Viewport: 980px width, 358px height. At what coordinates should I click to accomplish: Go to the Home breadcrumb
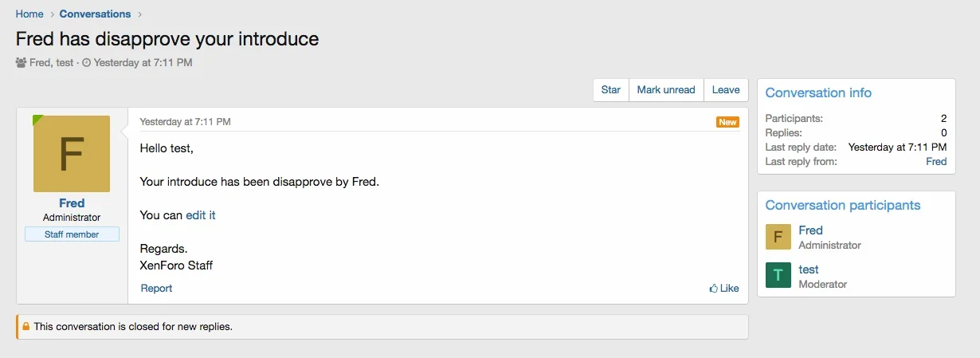(x=29, y=14)
